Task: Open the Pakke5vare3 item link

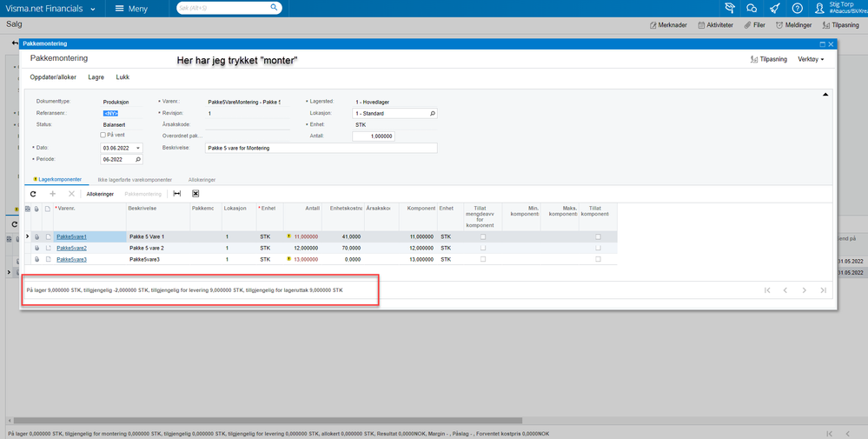Action: pos(71,259)
